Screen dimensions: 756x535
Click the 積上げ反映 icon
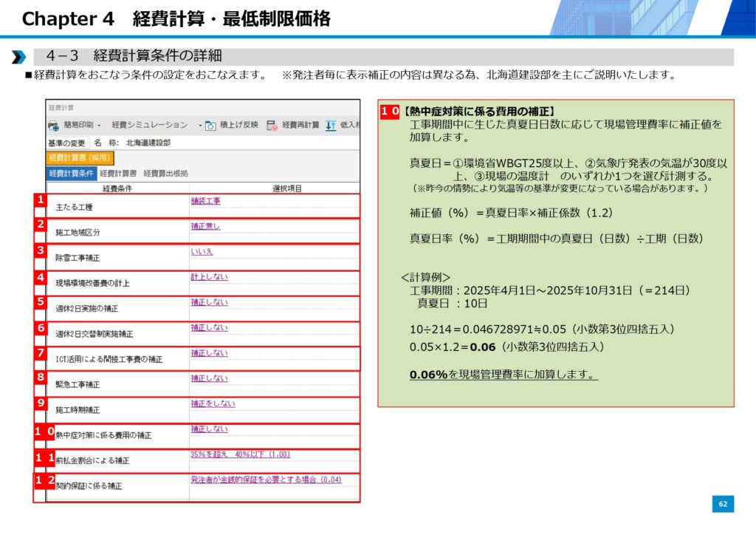pyautogui.click(x=210, y=126)
